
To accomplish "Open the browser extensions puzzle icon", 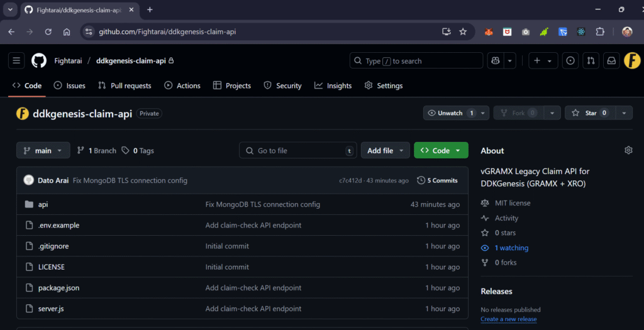I will [x=600, y=31].
